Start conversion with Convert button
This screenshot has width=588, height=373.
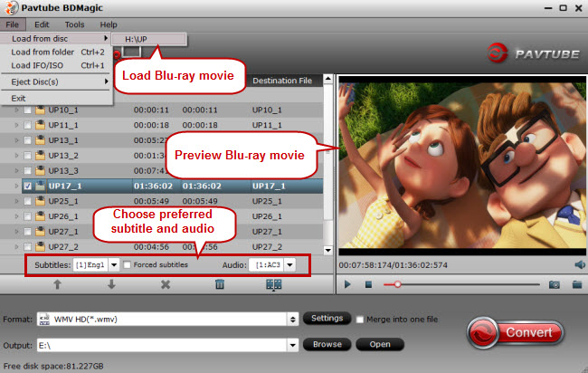tap(516, 332)
